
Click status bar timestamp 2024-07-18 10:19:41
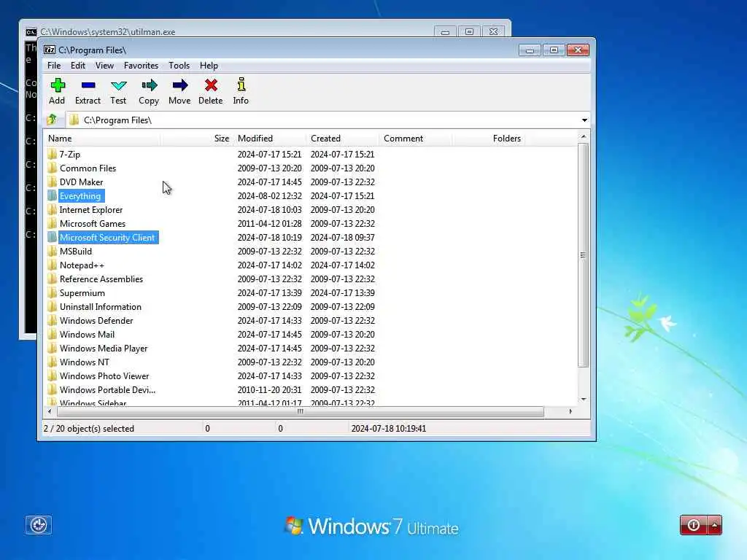tap(389, 429)
